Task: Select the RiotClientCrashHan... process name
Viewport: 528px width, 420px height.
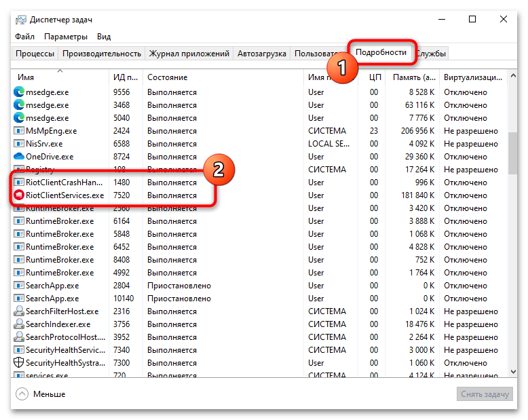Action: pyautogui.click(x=64, y=183)
